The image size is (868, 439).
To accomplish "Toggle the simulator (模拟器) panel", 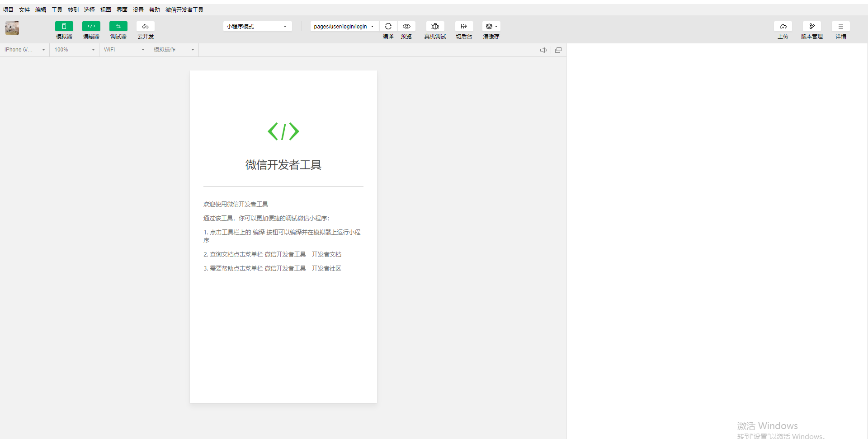I will point(64,26).
